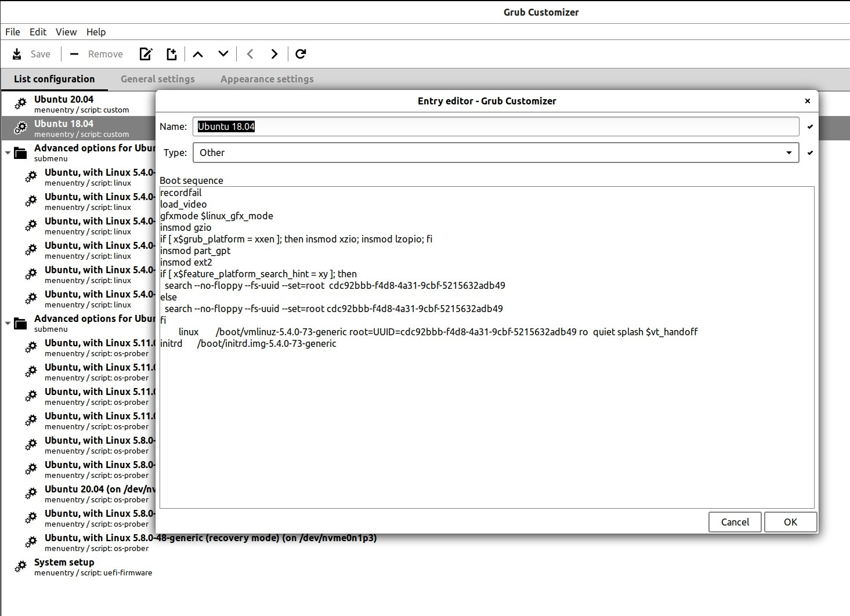
Task: Click the checkmark icon next to the Name field
Action: 810,126
